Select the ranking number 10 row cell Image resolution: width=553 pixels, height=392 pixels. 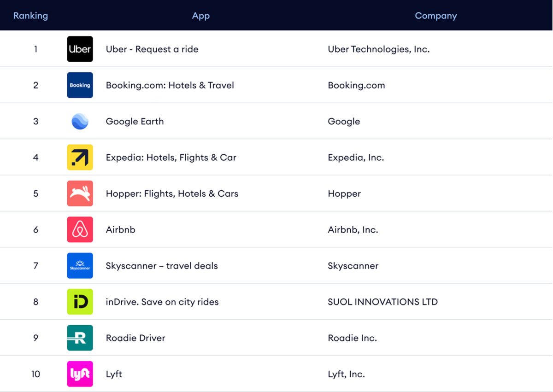point(35,374)
